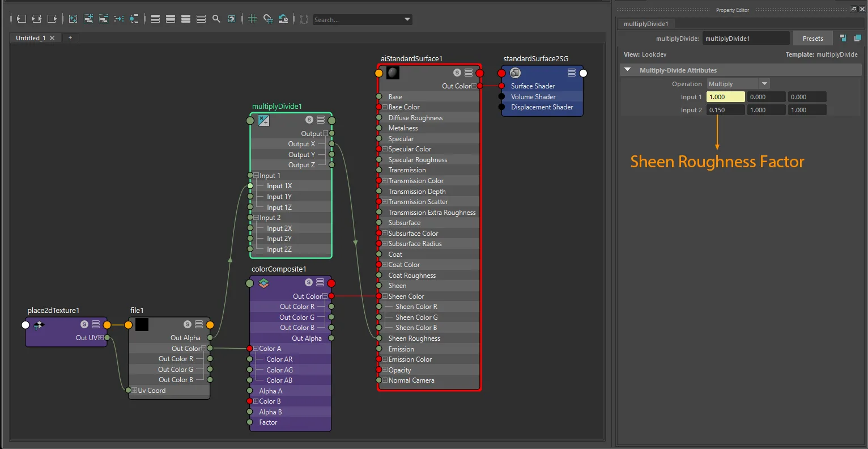Click the Sheen Roughness input port
This screenshot has height=449, width=868.
point(379,338)
